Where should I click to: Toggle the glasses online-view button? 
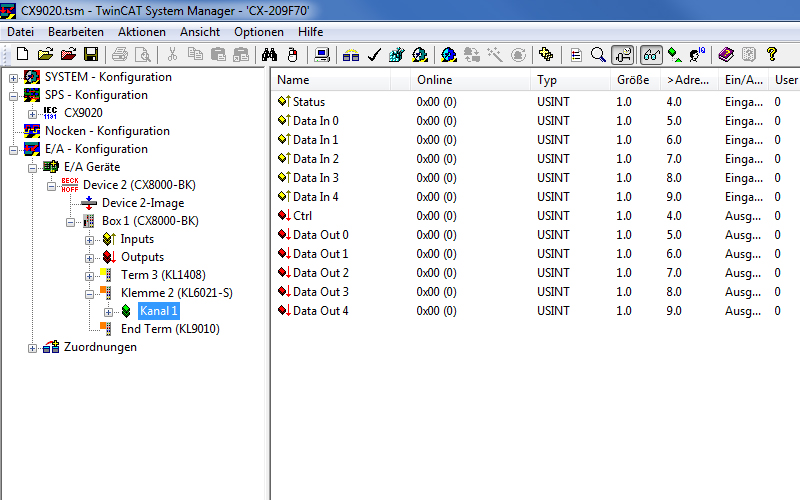tap(652, 55)
